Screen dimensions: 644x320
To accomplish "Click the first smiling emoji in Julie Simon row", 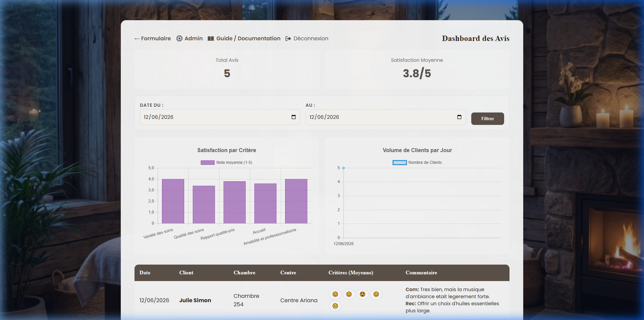I will pyautogui.click(x=335, y=294).
